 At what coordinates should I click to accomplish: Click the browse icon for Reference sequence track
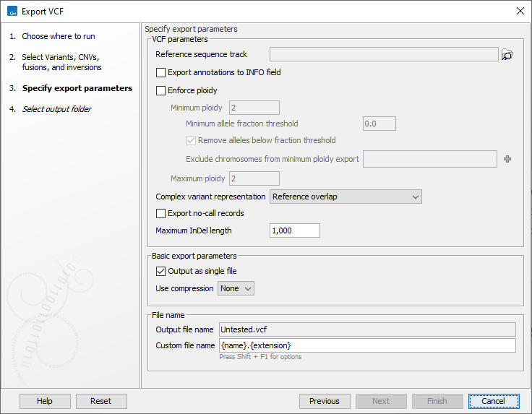pyautogui.click(x=507, y=55)
